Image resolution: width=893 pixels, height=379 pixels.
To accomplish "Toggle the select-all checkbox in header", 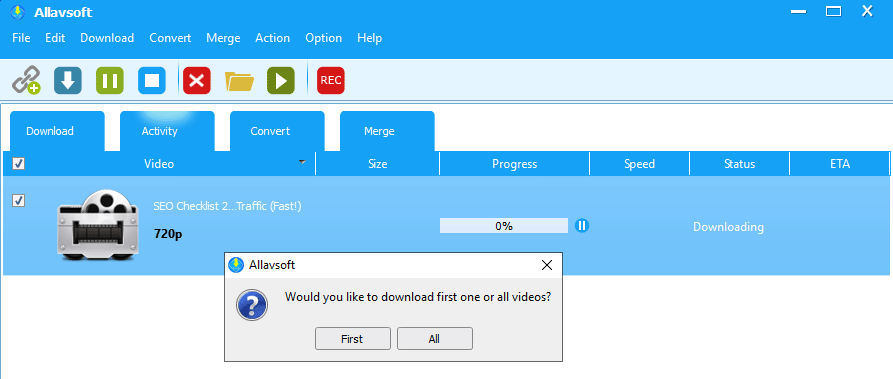I will coord(18,164).
